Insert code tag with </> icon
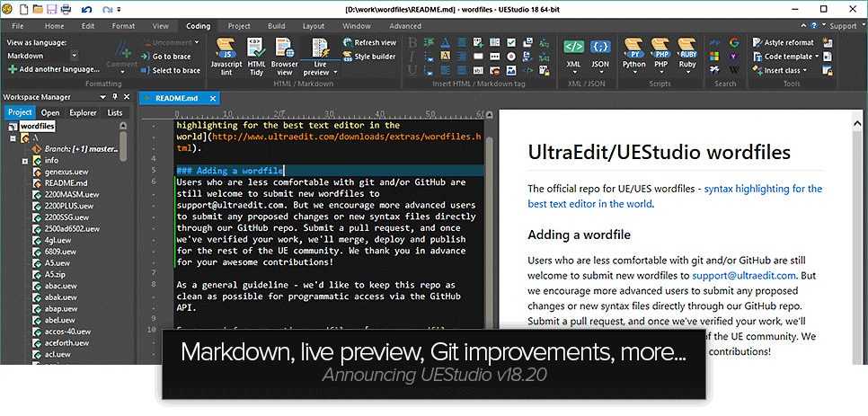Image resolution: width=868 pixels, height=416 pixels. tap(527, 70)
